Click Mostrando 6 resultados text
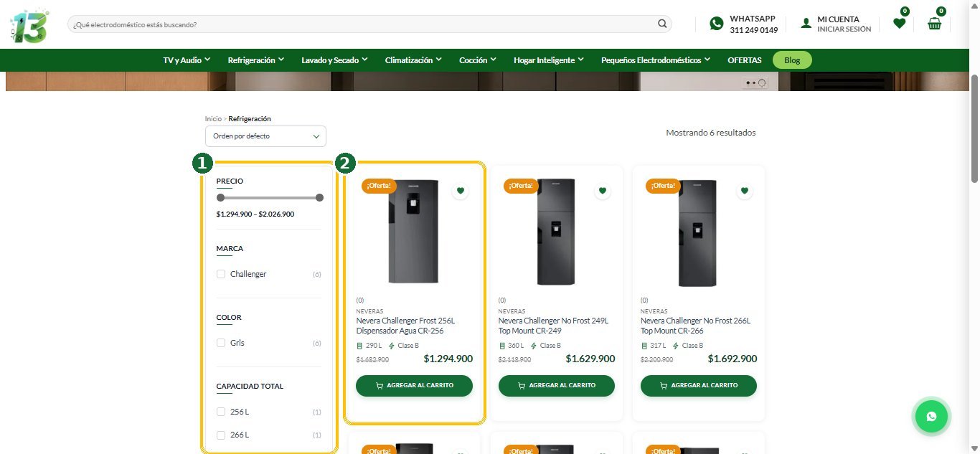 click(710, 133)
